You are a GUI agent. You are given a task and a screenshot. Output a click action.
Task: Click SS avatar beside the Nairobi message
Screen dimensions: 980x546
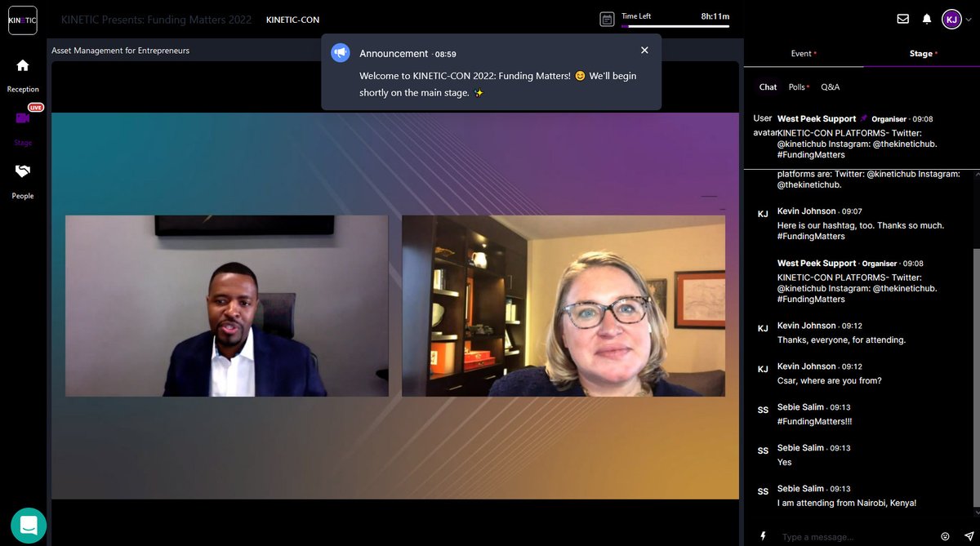(763, 491)
